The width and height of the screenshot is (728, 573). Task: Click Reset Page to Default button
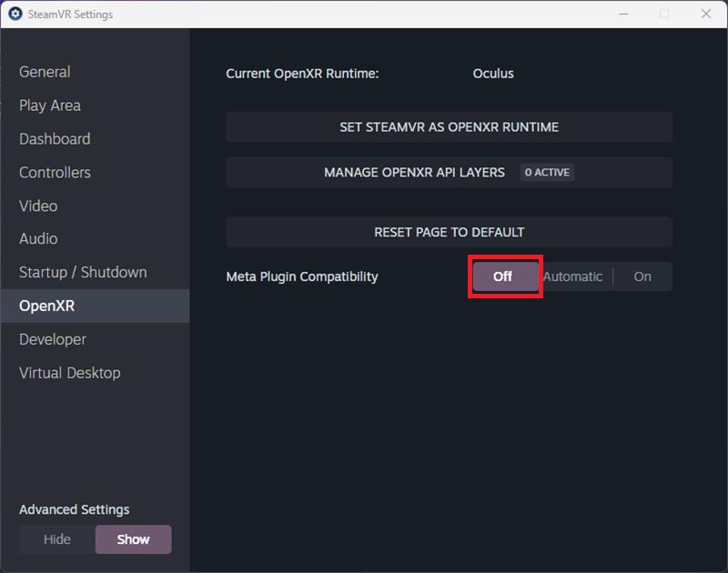click(x=449, y=232)
